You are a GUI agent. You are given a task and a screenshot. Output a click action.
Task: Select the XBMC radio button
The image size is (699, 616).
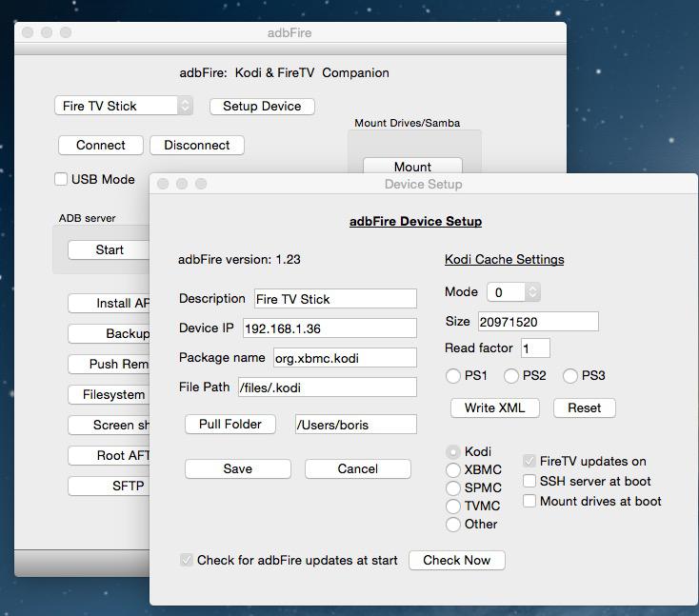(x=454, y=469)
